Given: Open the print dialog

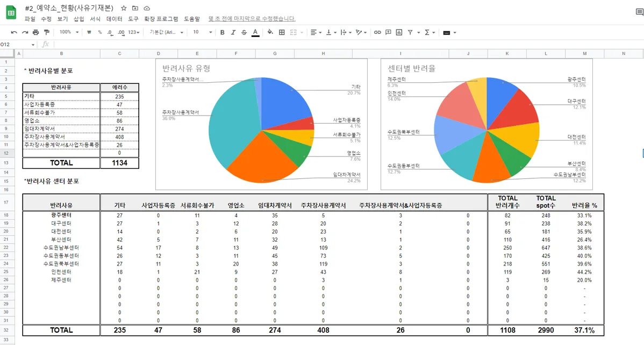Looking at the screenshot, I should click(x=34, y=32).
